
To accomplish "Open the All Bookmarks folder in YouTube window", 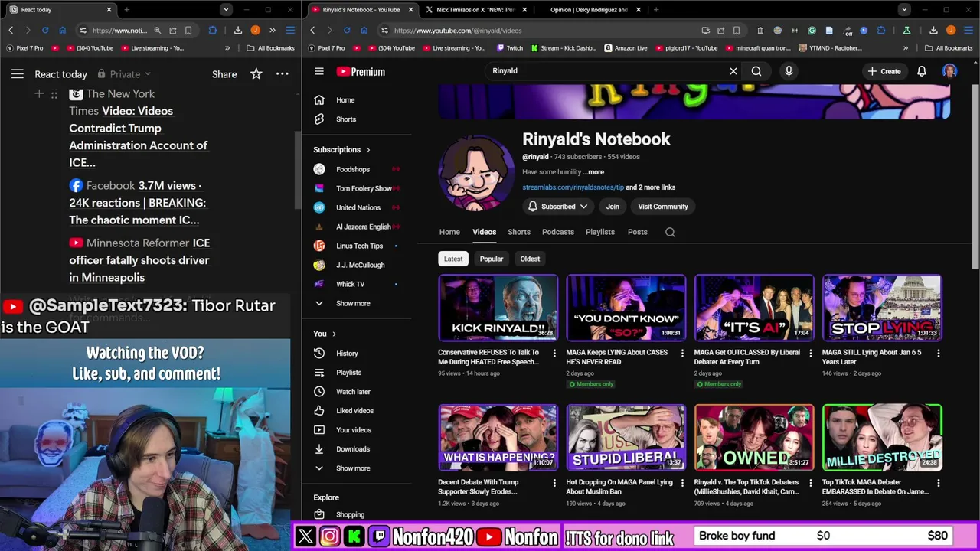I will [948, 48].
